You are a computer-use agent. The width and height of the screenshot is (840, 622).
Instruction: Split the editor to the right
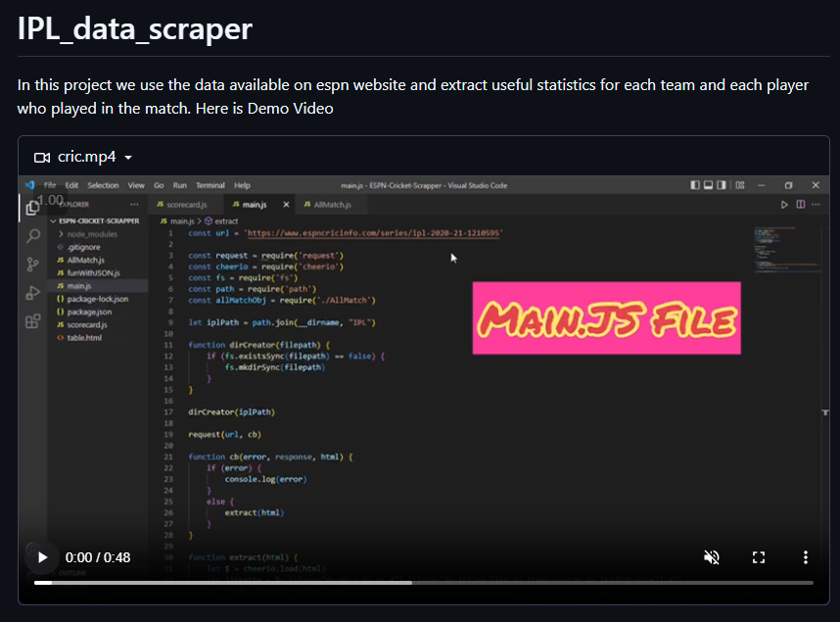(x=801, y=205)
